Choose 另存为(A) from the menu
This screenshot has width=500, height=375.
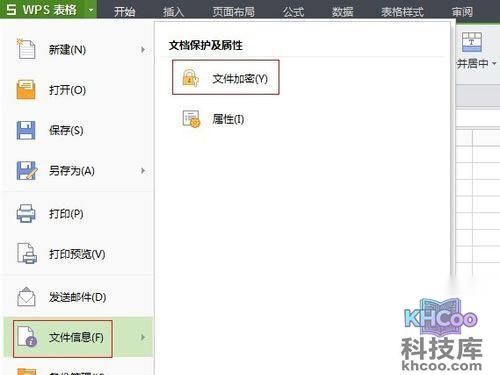[x=78, y=171]
